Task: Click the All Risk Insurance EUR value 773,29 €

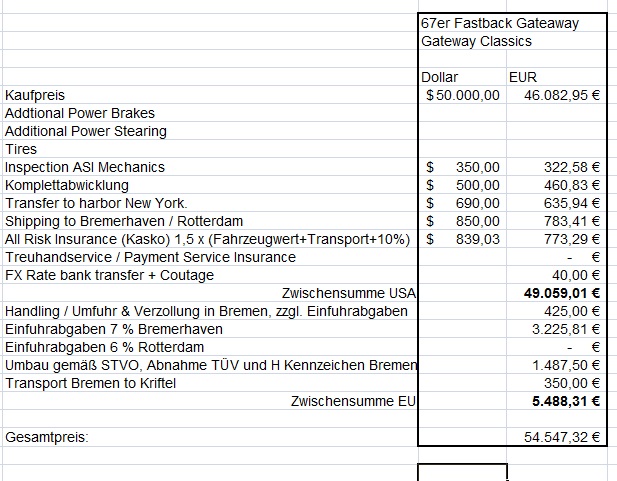Action: (570, 239)
